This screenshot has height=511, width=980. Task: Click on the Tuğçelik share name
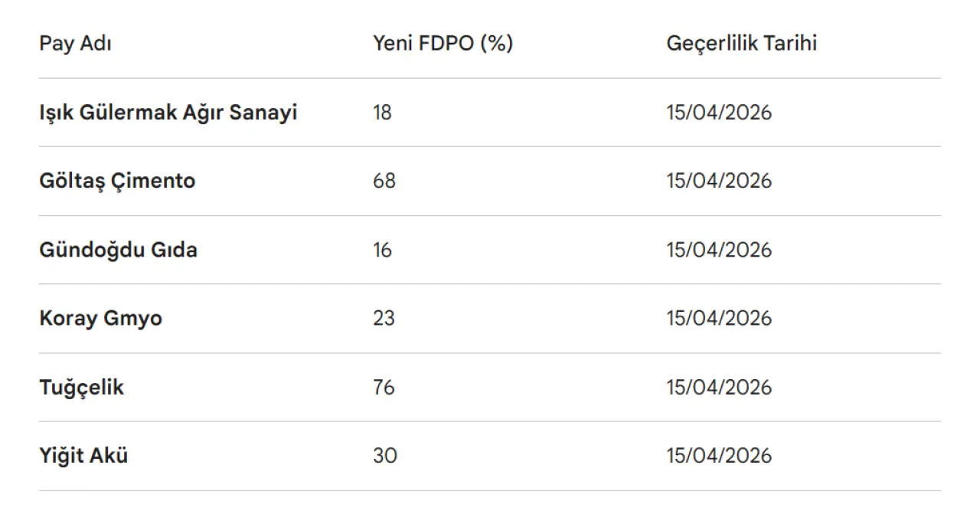[x=81, y=387]
